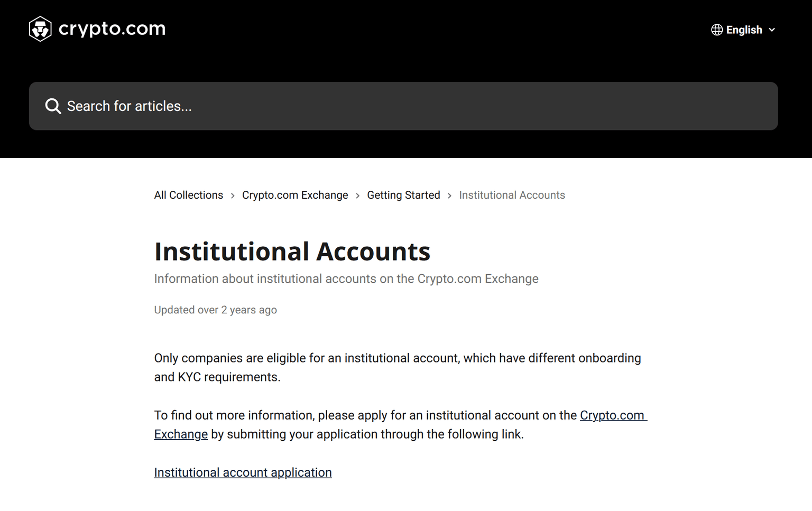The height and width of the screenshot is (511, 812).
Task: Open the English language dropdown
Action: click(x=744, y=30)
